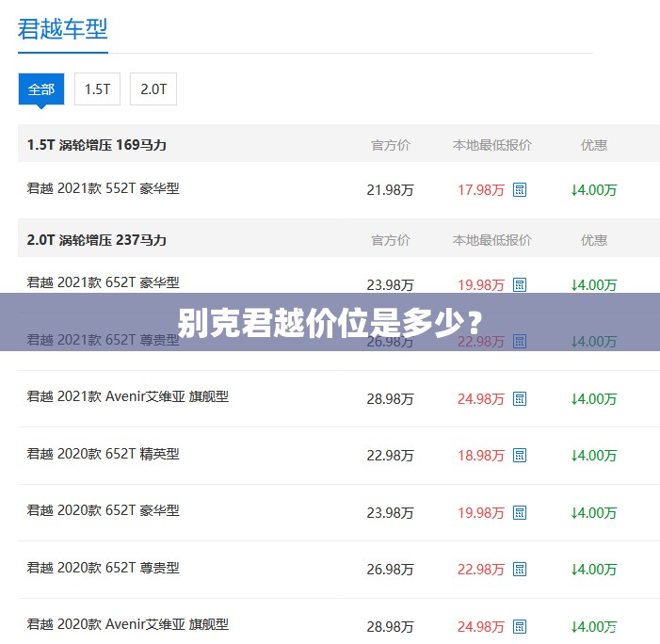Click ↓4.00万 discount for 2020款 652T 尊贵型

594,570
